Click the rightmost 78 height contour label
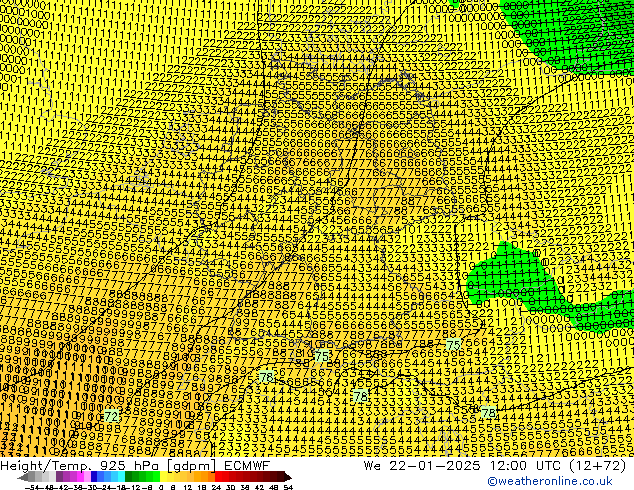This screenshot has width=634, height=490. 489,413
